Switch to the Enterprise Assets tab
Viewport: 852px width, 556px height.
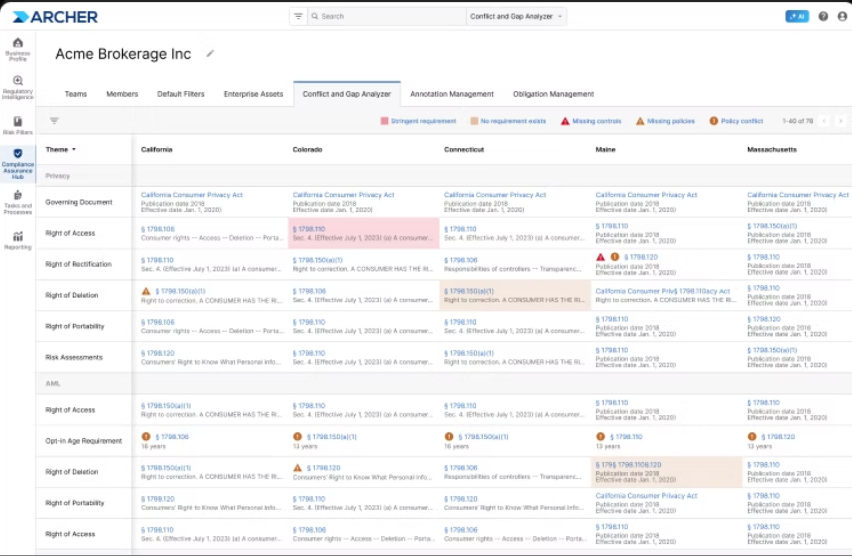(253, 94)
